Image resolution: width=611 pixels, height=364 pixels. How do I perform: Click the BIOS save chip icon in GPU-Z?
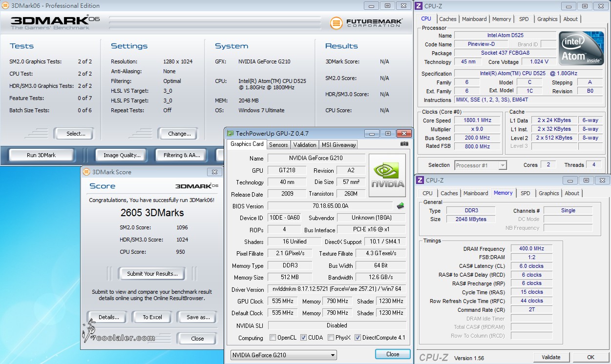pyautogui.click(x=400, y=206)
